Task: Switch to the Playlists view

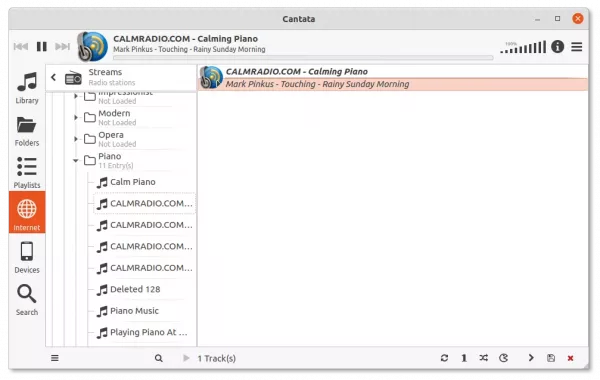Action: pyautogui.click(x=27, y=173)
